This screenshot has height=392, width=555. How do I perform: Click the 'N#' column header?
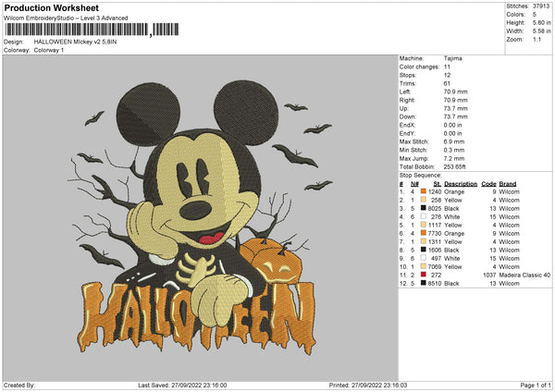point(414,184)
